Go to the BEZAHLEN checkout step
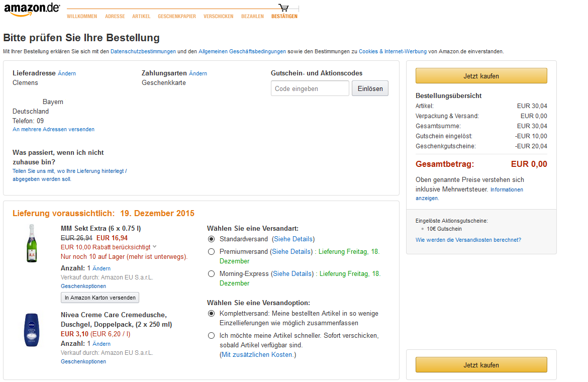The image size is (588, 382). (252, 17)
